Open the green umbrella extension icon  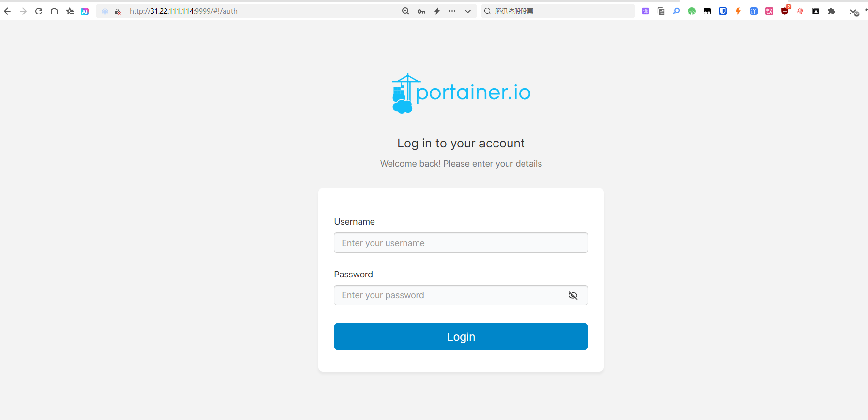click(692, 11)
